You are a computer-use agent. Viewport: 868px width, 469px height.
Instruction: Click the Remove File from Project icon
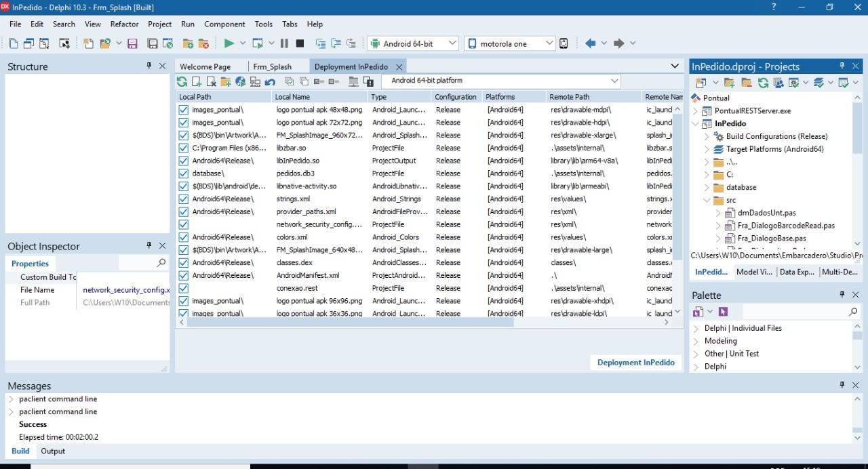coord(203,43)
